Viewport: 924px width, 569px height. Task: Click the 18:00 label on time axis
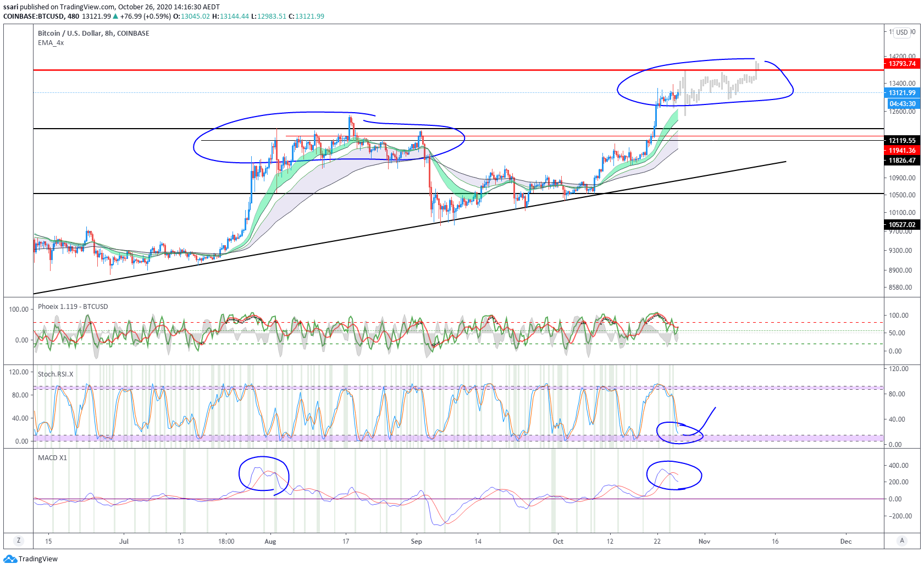point(226,542)
